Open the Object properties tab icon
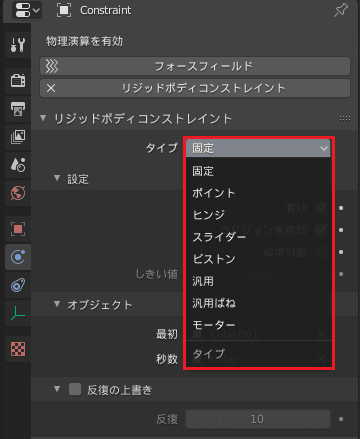Viewport: 360px width, 439px height. pyautogui.click(x=18, y=229)
